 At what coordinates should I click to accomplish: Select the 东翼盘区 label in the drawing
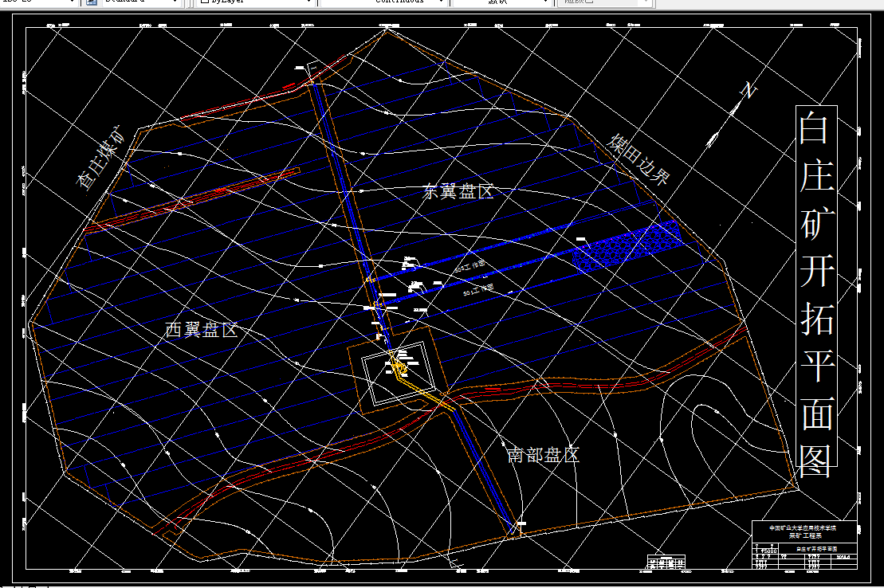pos(458,192)
